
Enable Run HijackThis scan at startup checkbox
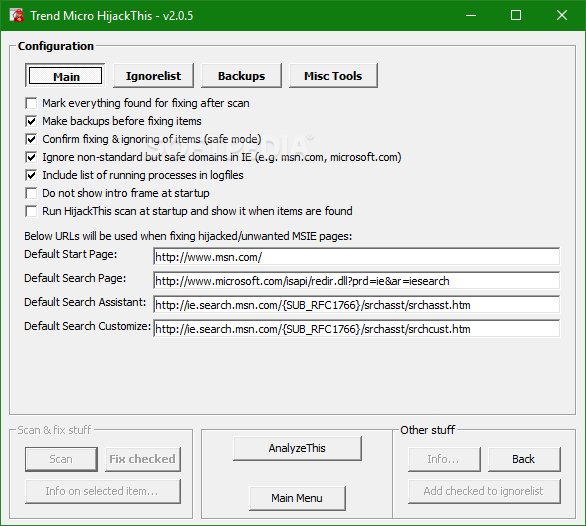click(31, 211)
